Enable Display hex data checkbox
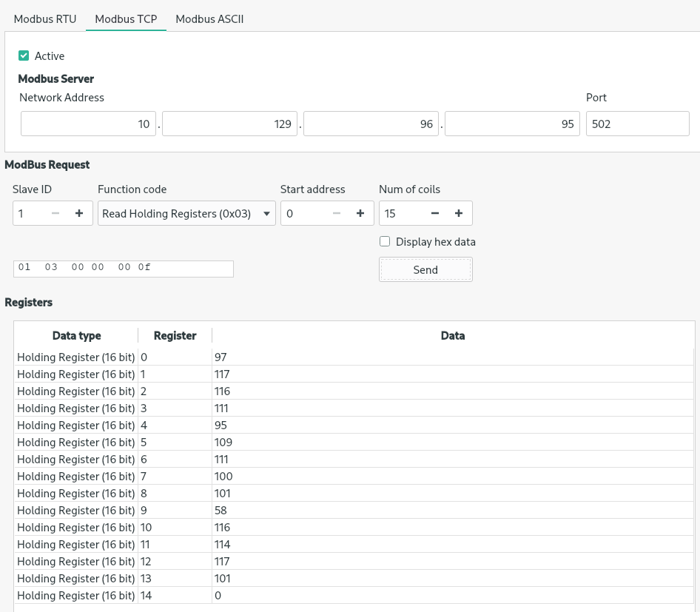 coord(385,241)
